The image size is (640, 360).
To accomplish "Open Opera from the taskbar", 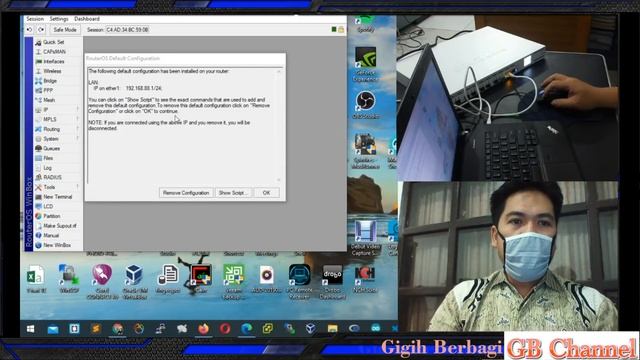I will pyautogui.click(x=225, y=329).
